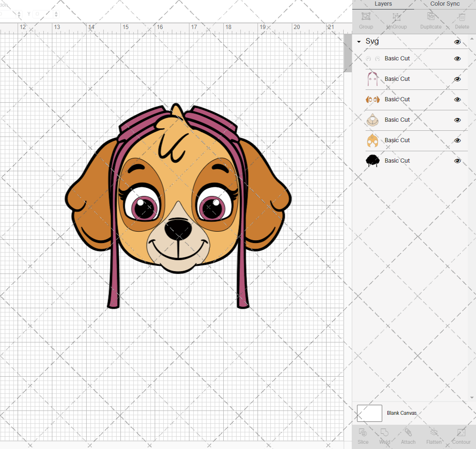The height and width of the screenshot is (449, 476).
Task: Hide the black silhouette layer
Action: [457, 161]
